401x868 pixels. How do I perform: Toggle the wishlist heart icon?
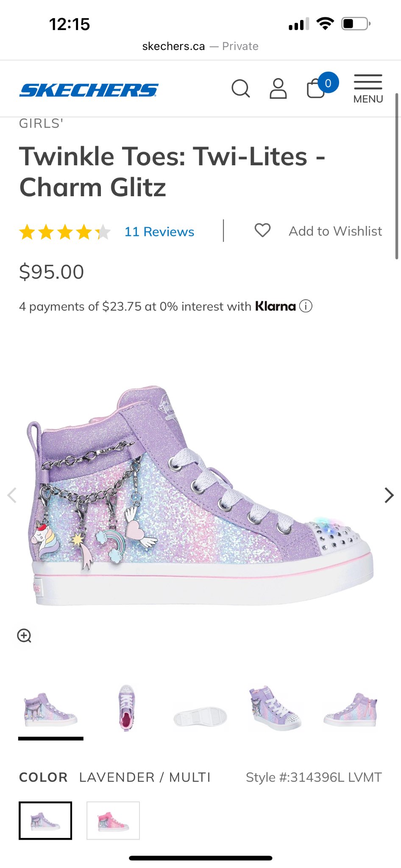[262, 231]
